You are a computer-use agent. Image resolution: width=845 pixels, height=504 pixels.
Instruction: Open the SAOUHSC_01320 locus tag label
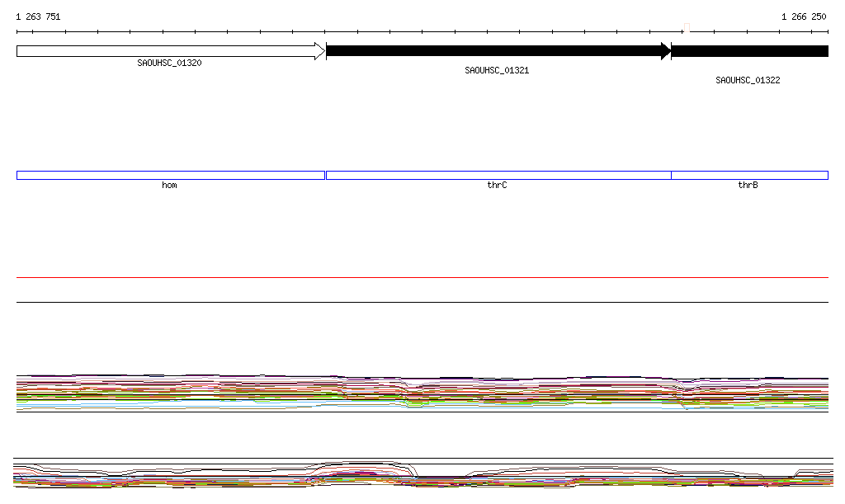169,63
